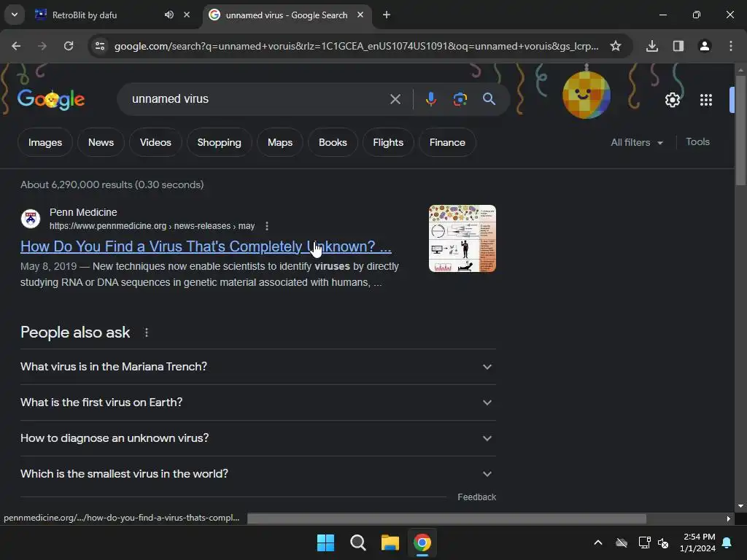Click the scroll down arrow
The image size is (747, 560).
(x=740, y=506)
